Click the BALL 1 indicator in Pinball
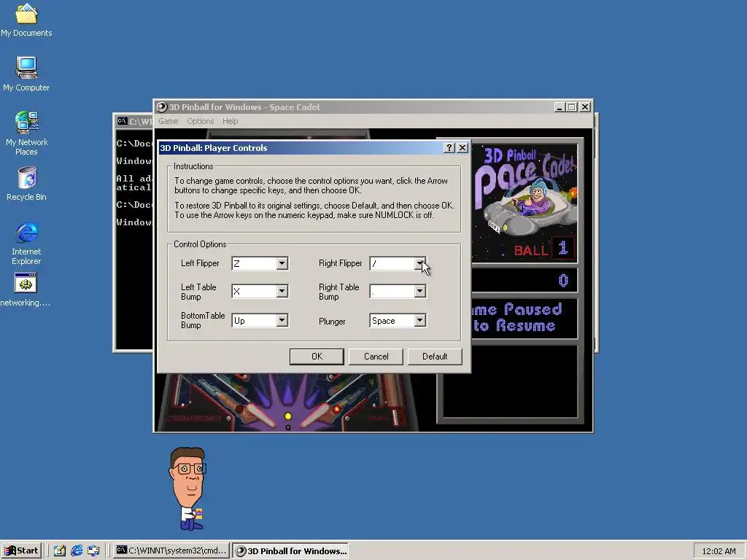 pyautogui.click(x=543, y=249)
